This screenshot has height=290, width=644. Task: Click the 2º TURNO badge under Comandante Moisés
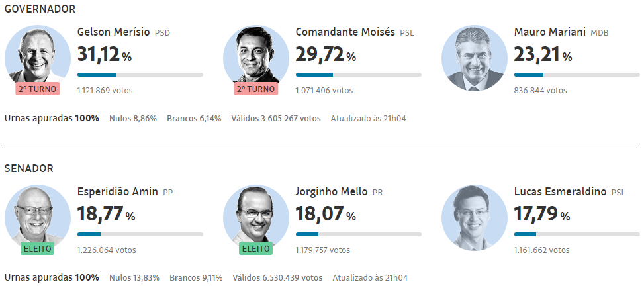255,89
